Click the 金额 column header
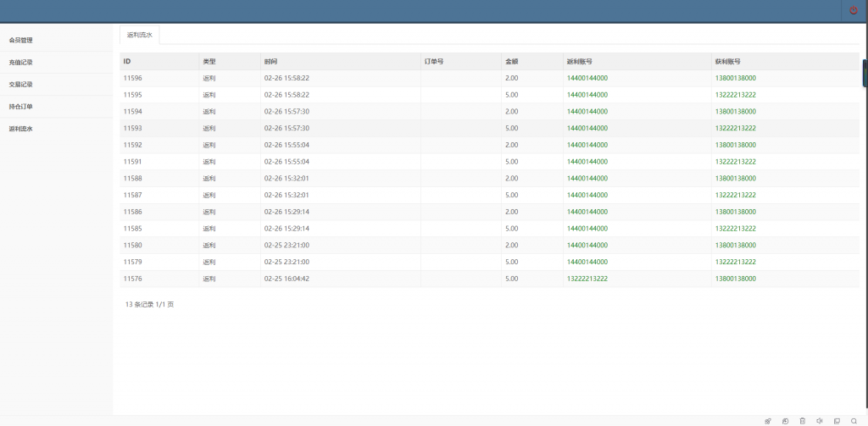The image size is (868, 426). click(x=511, y=62)
